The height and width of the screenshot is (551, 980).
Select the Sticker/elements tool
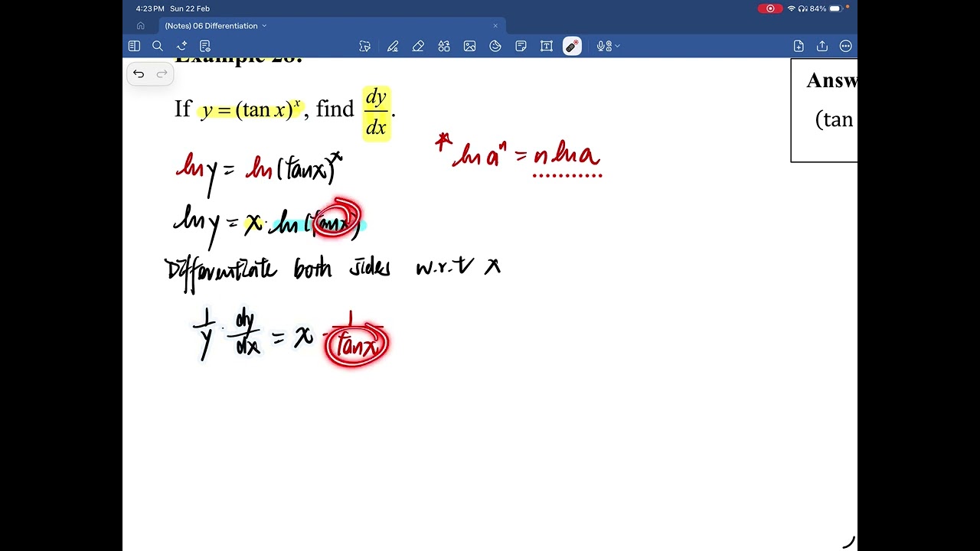tap(495, 46)
